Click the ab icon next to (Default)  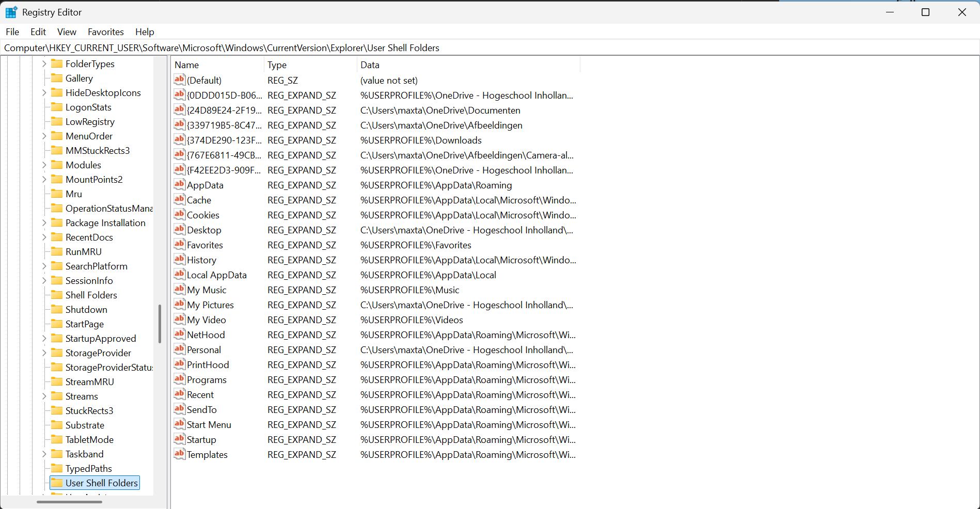pyautogui.click(x=179, y=80)
